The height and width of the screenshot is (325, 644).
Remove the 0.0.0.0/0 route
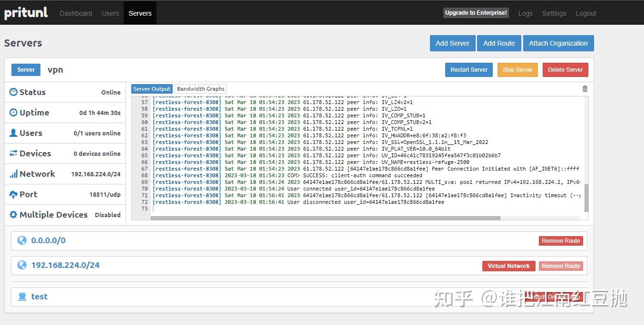[x=561, y=240]
